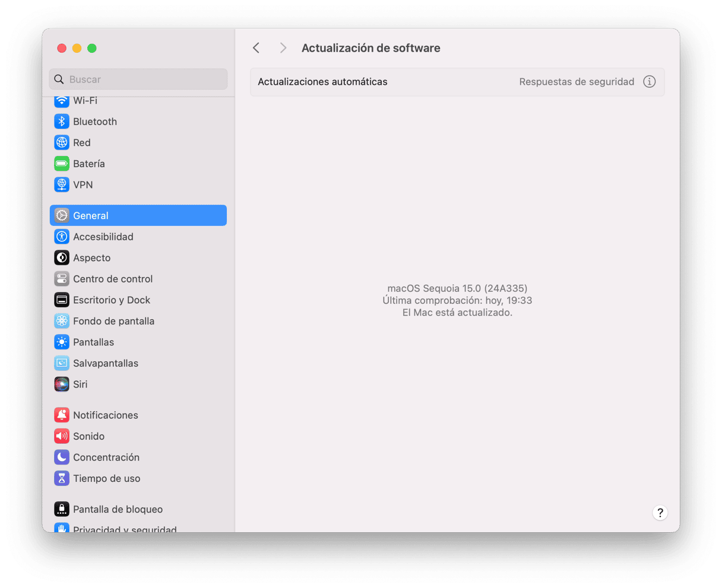Click the Bluetooth icon in sidebar
The height and width of the screenshot is (588, 722).
[x=62, y=122]
